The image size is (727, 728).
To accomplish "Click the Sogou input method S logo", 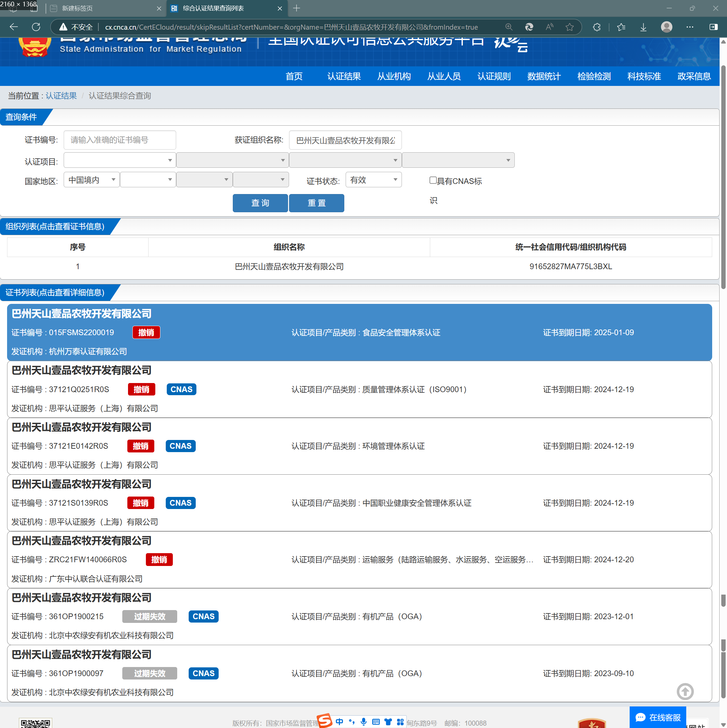I will [x=324, y=721].
